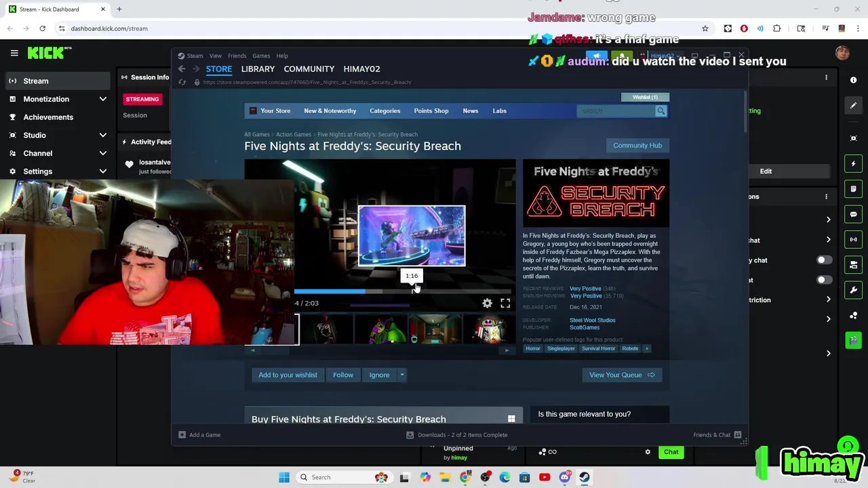Screen dimensions: 868x488
Task: Open the Friends menu in Steam
Action: (x=237, y=56)
